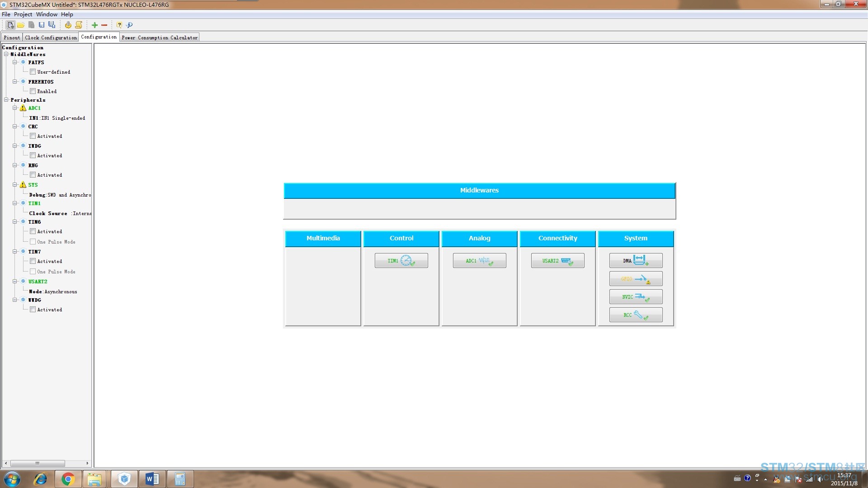
Task: Check Activated under WWDG
Action: [33, 310]
